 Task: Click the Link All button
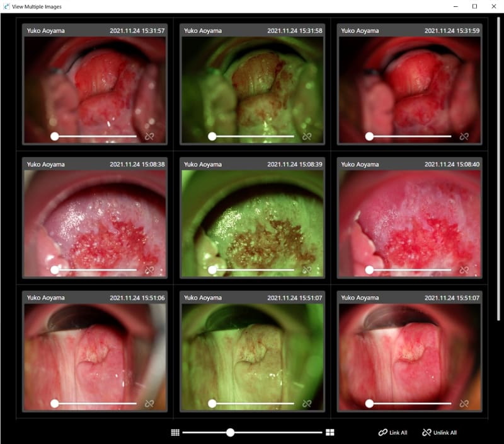point(392,433)
